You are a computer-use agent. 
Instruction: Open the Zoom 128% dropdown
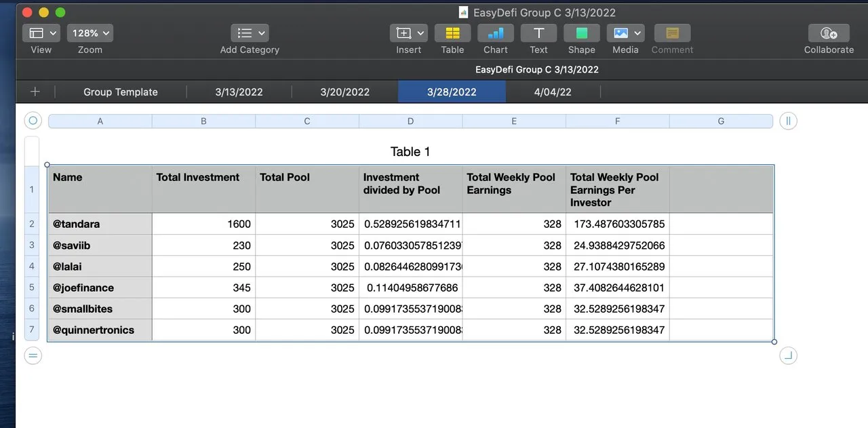pos(90,33)
